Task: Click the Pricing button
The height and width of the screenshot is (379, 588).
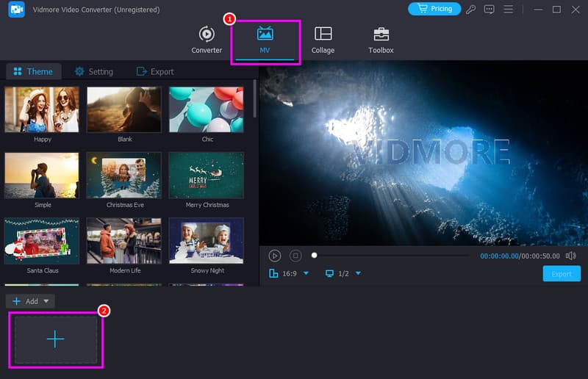Action: [434, 9]
